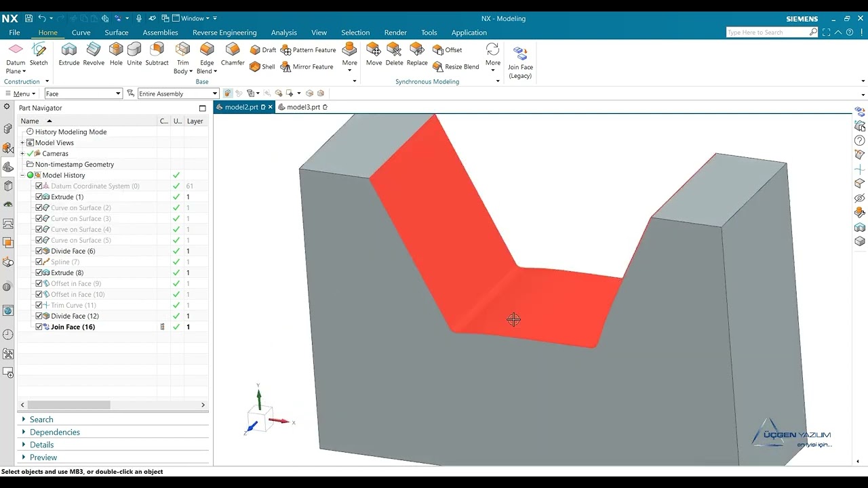Image resolution: width=868 pixels, height=488 pixels.
Task: Toggle checkbox for Datum Coordinate System (0)
Action: point(39,186)
